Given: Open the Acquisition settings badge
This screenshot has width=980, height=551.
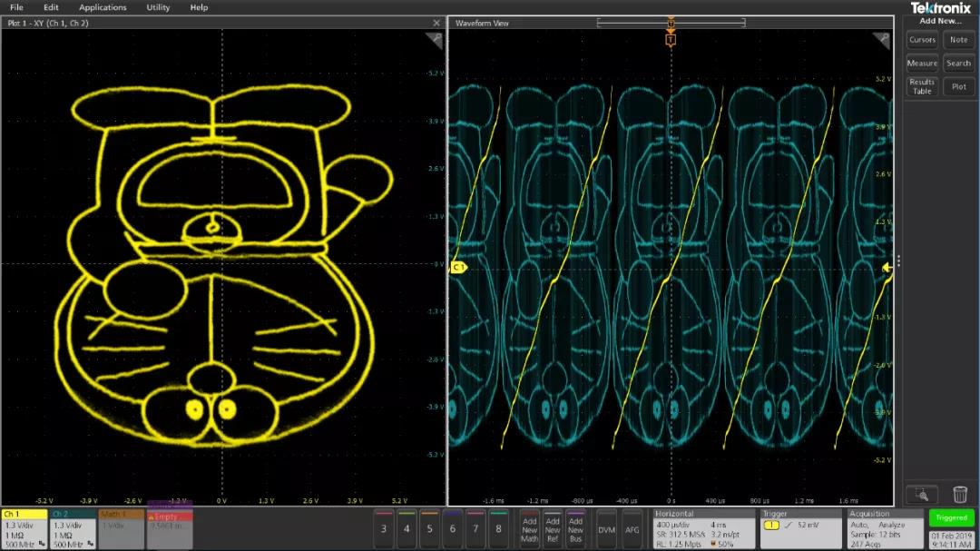Looking at the screenshot, I should point(885,529).
